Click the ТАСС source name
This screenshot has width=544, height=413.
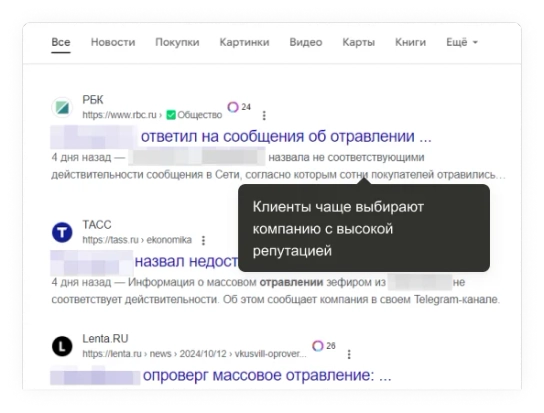coord(97,225)
